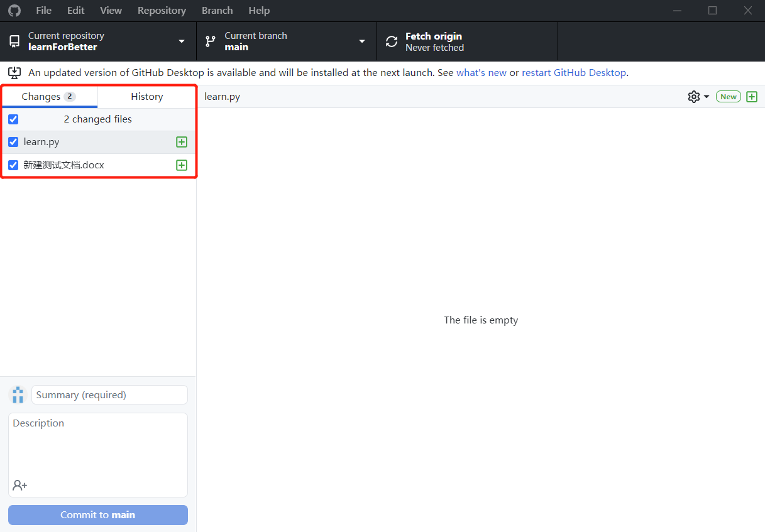The image size is (765, 532).
Task: Close the GitHub Desktop window
Action: point(747,11)
